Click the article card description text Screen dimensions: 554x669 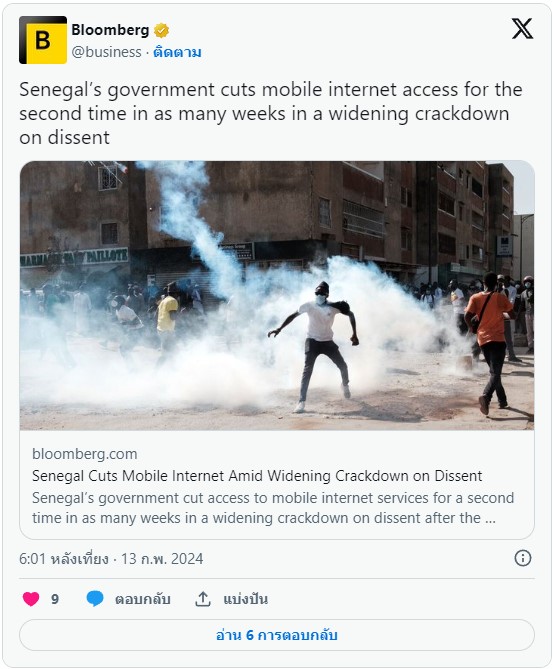click(273, 508)
